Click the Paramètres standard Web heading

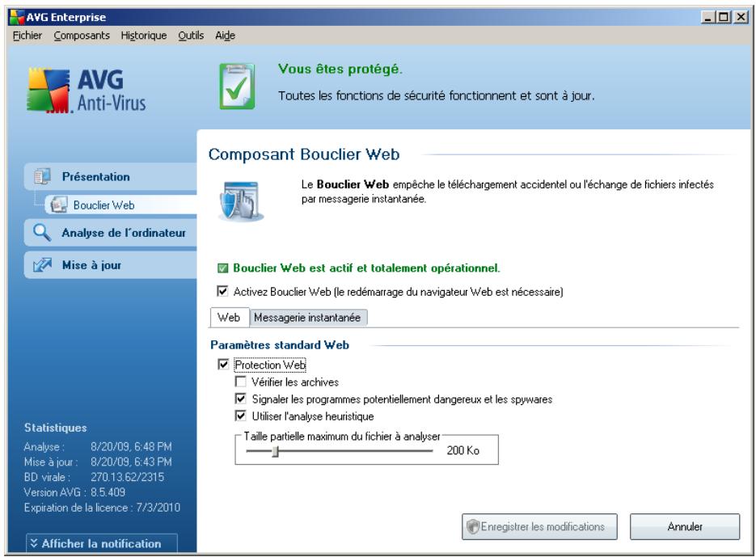(280, 345)
